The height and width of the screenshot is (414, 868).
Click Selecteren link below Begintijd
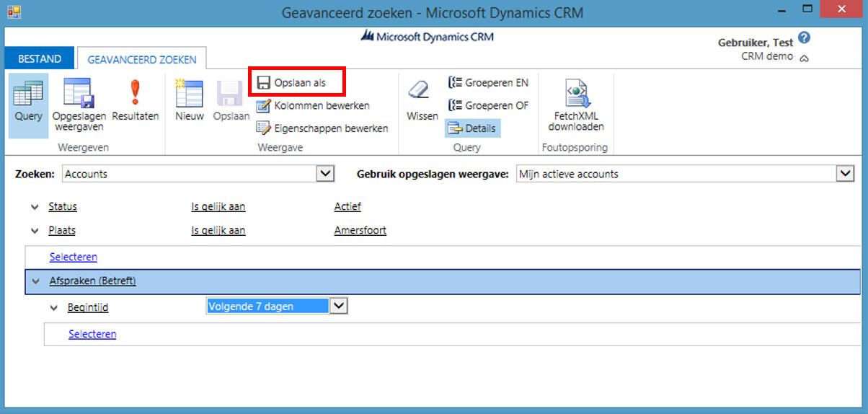click(92, 334)
